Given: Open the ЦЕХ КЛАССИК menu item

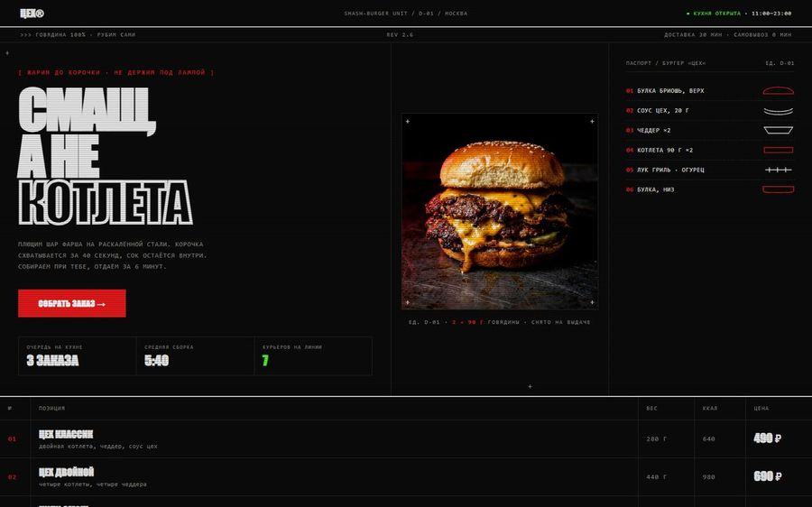Looking at the screenshot, I should 66,434.
